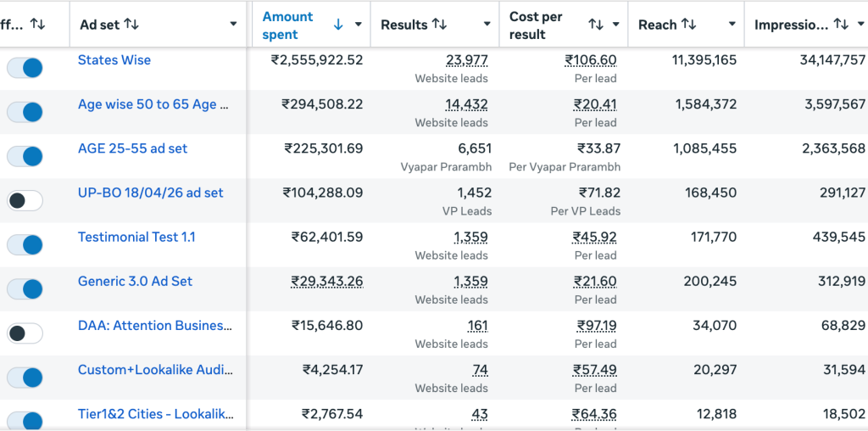868x431 pixels.
Task: Disable the AGE 25-55 ad set
Action: [25, 157]
